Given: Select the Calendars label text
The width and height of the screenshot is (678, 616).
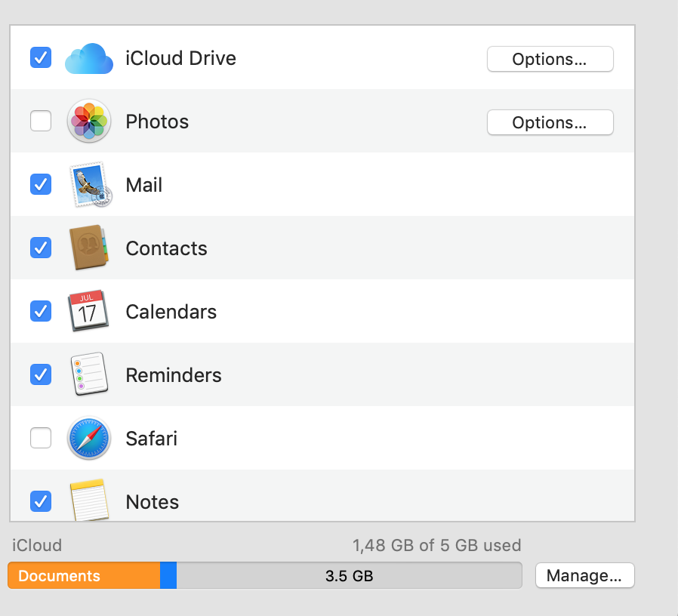Looking at the screenshot, I should pyautogui.click(x=171, y=312).
